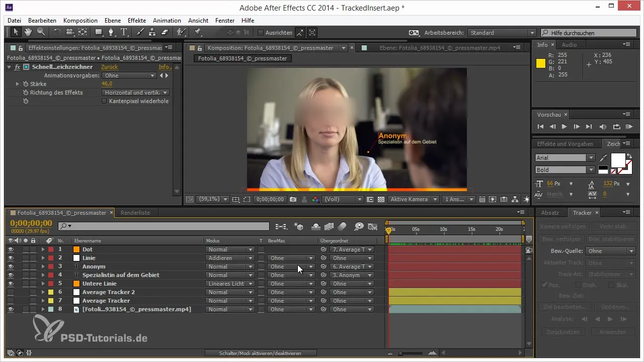644x362 pixels.
Task: Hide the Anonym text layer
Action: pyautogui.click(x=11, y=266)
